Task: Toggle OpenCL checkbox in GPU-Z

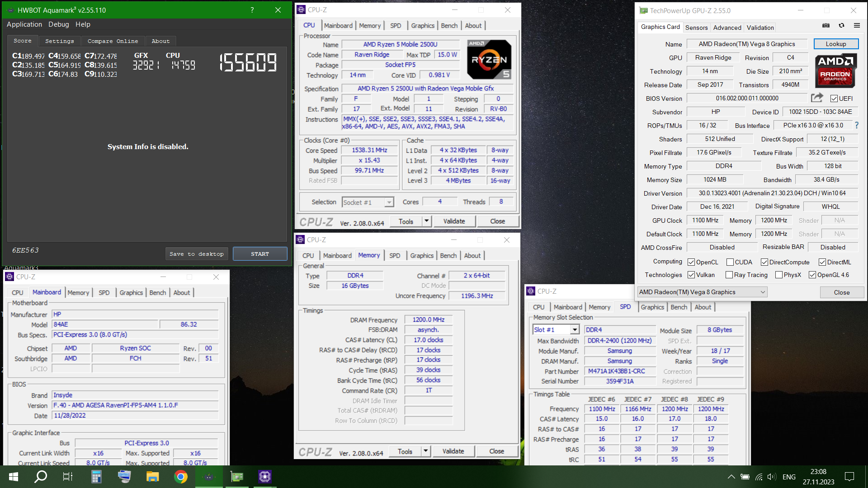Action: 691,262
